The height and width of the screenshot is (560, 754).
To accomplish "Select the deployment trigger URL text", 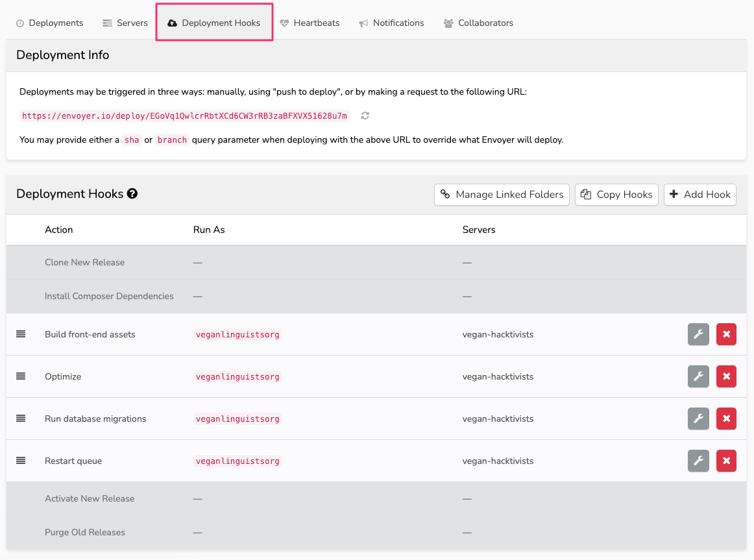I will (x=184, y=116).
